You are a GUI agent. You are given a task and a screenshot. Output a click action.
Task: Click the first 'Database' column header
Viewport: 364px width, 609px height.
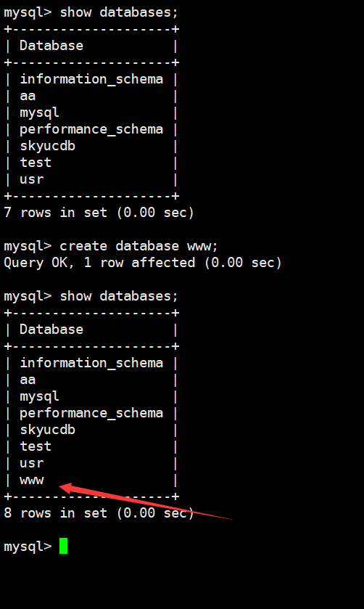(x=51, y=46)
